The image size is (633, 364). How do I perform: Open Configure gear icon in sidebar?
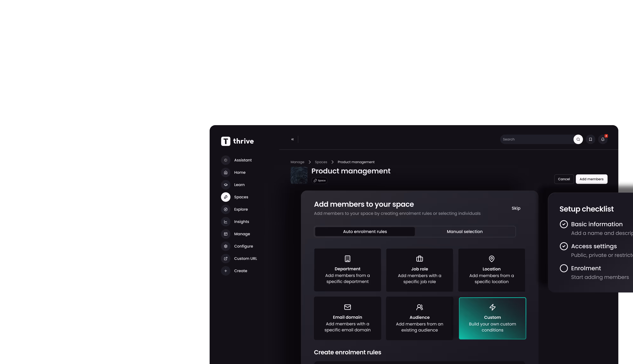coord(226,246)
